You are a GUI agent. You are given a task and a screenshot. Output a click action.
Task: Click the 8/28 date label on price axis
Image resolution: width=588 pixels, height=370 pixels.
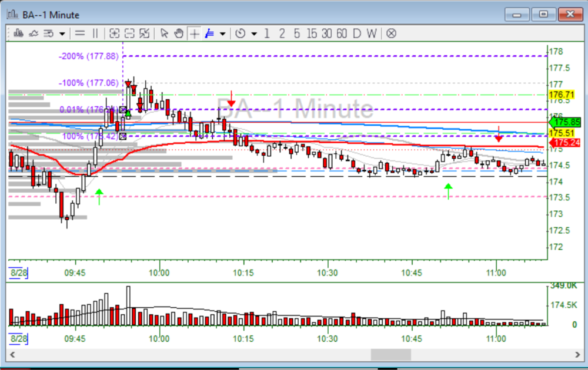[18, 273]
